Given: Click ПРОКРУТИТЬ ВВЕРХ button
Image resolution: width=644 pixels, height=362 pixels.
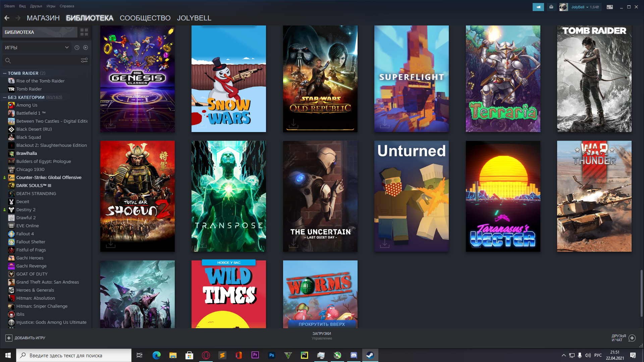Looking at the screenshot, I should (x=322, y=324).
